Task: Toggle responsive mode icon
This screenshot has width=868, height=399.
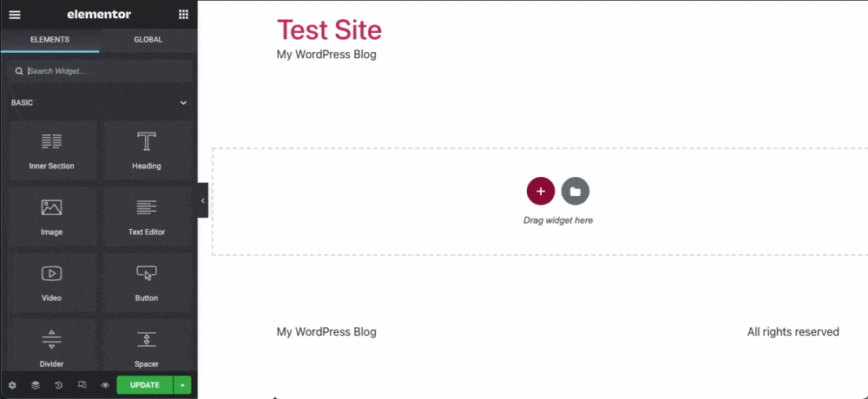Action: pos(82,385)
